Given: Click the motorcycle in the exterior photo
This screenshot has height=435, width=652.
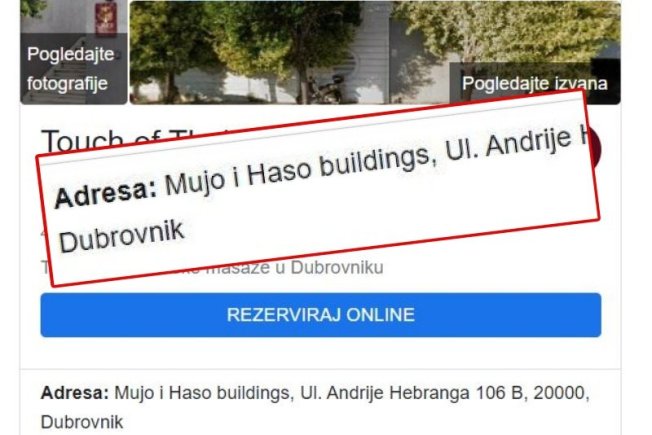Looking at the screenshot, I should tap(325, 89).
